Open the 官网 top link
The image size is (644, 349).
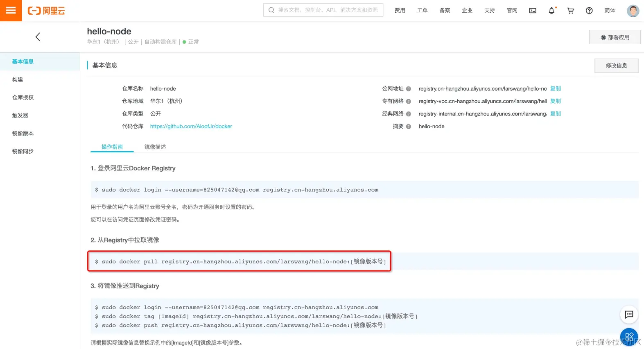[512, 11]
